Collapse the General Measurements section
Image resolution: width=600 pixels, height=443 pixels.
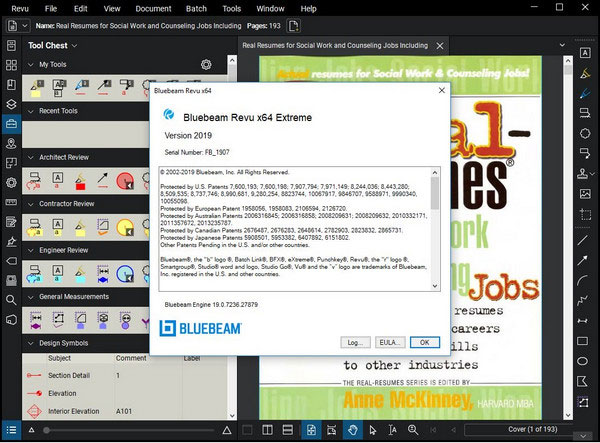point(30,296)
